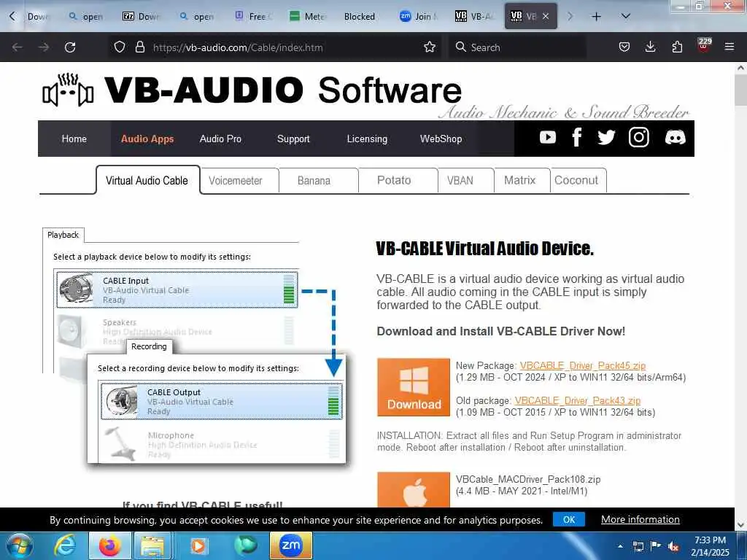The image size is (747, 560).
Task: Switch to the Blocked tab
Action: [x=361, y=17]
